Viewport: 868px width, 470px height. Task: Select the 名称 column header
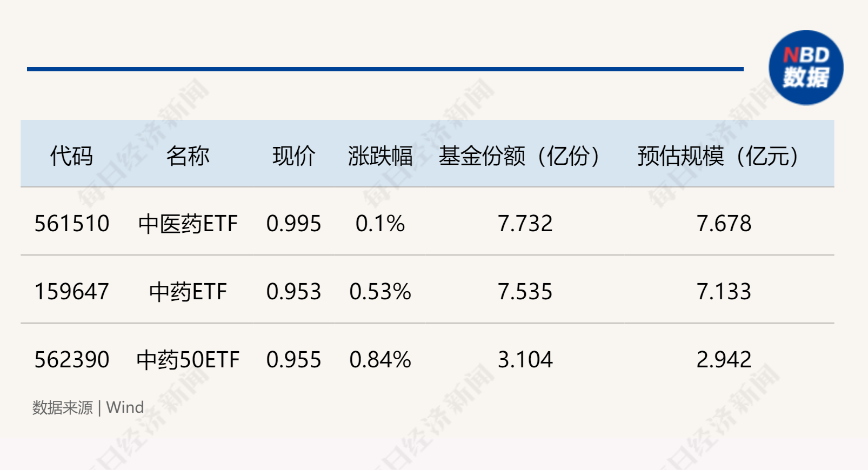[x=188, y=156]
